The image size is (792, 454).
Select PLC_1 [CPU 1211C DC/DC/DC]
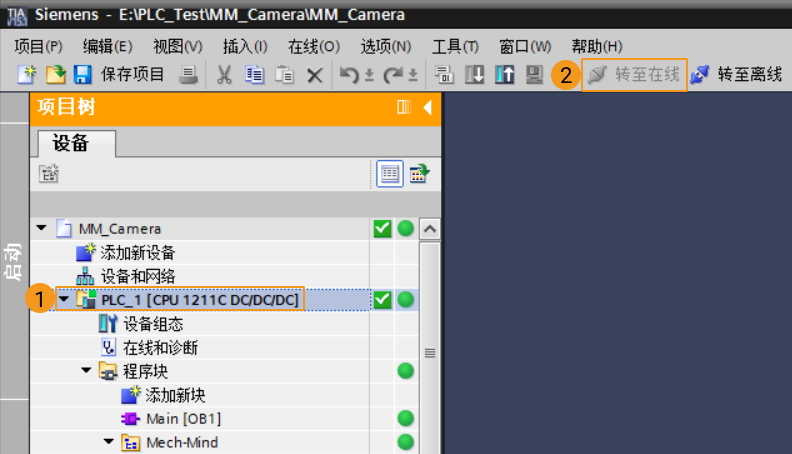(x=200, y=300)
